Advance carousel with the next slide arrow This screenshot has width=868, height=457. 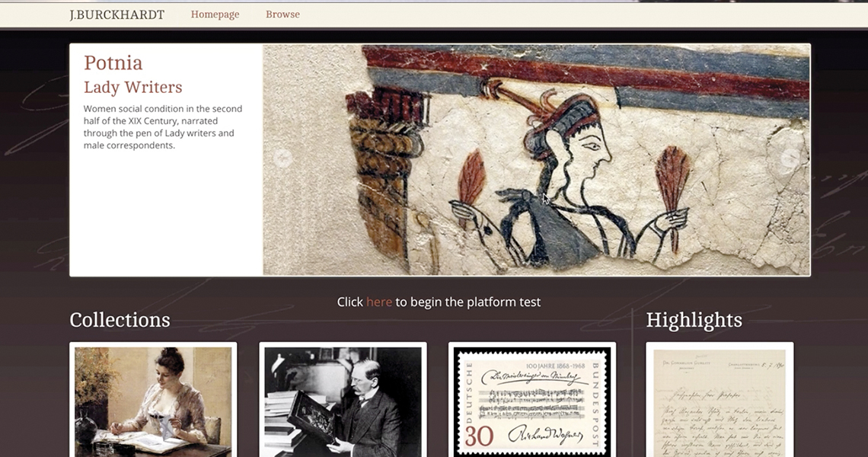click(790, 158)
